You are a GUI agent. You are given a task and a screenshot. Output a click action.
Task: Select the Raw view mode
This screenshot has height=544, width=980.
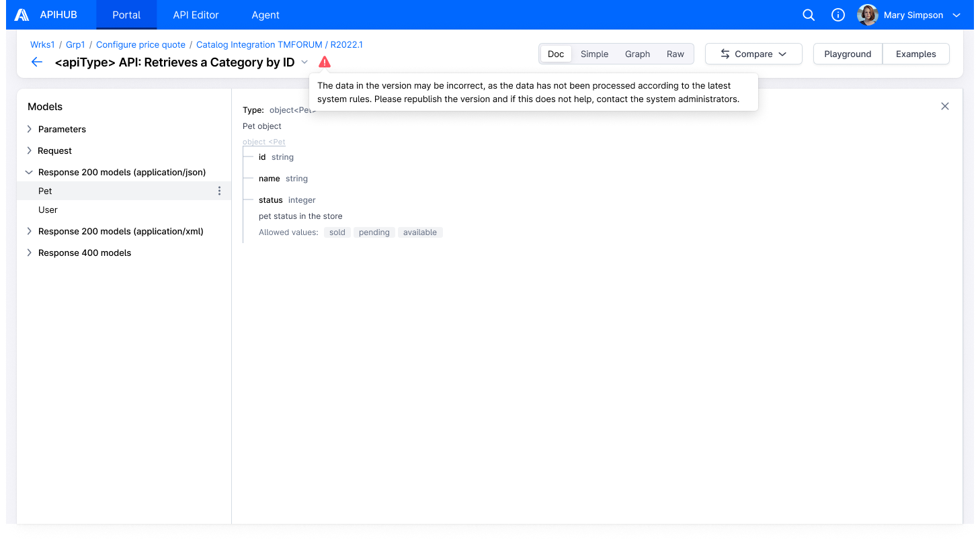pos(676,54)
